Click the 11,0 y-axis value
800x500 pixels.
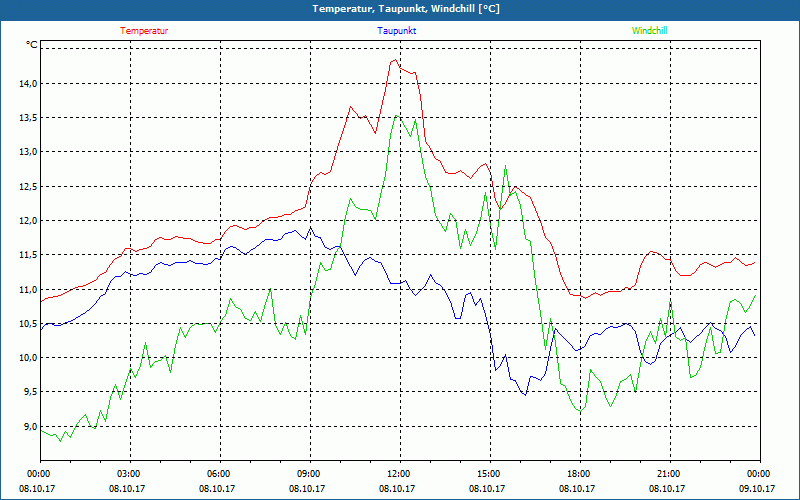29,289
